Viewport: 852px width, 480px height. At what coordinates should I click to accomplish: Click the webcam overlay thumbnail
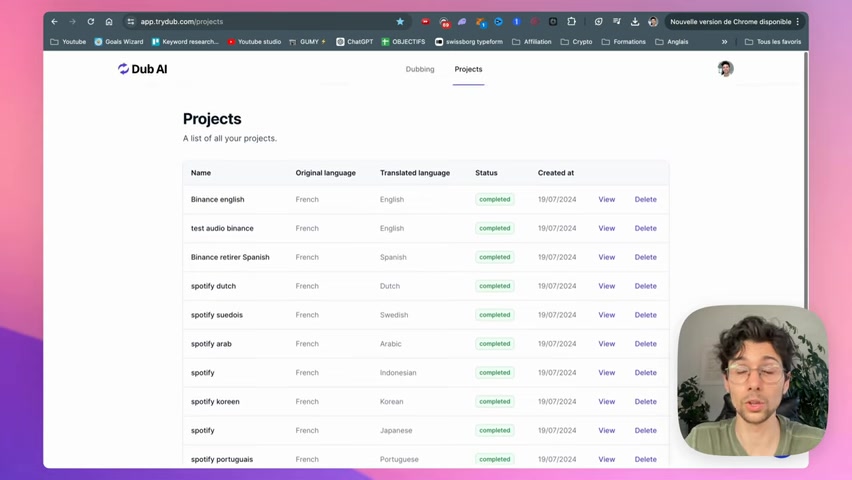coord(753,381)
